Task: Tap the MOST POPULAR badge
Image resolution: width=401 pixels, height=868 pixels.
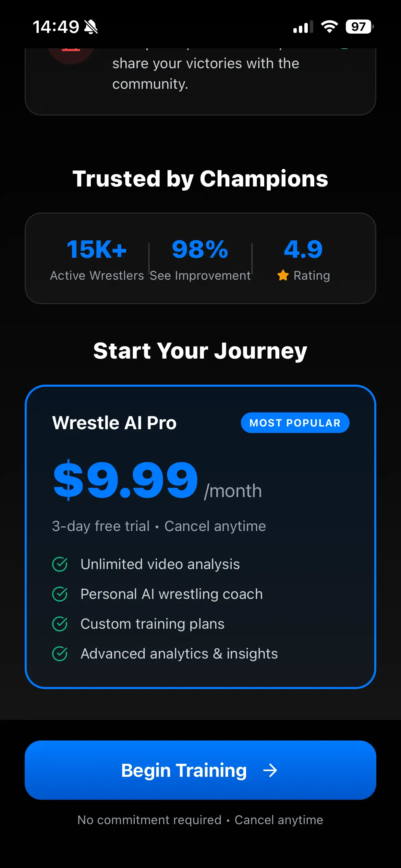Action: tap(295, 423)
